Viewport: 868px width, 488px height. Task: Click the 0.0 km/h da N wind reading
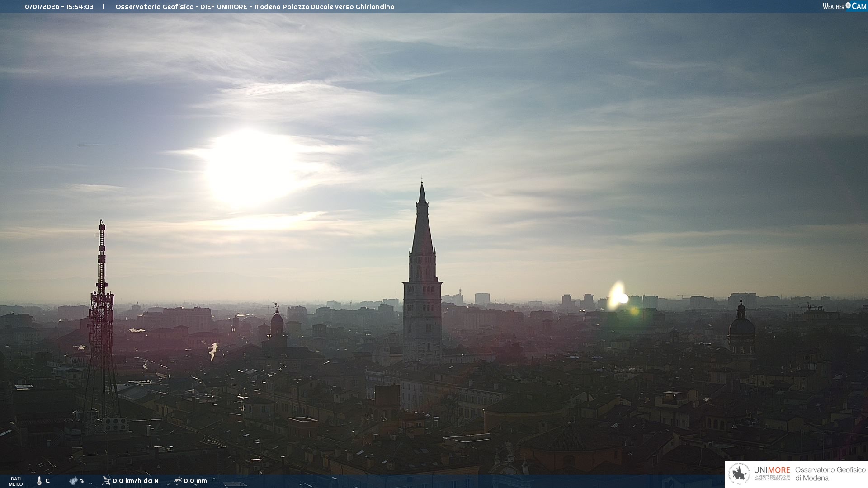136,481
